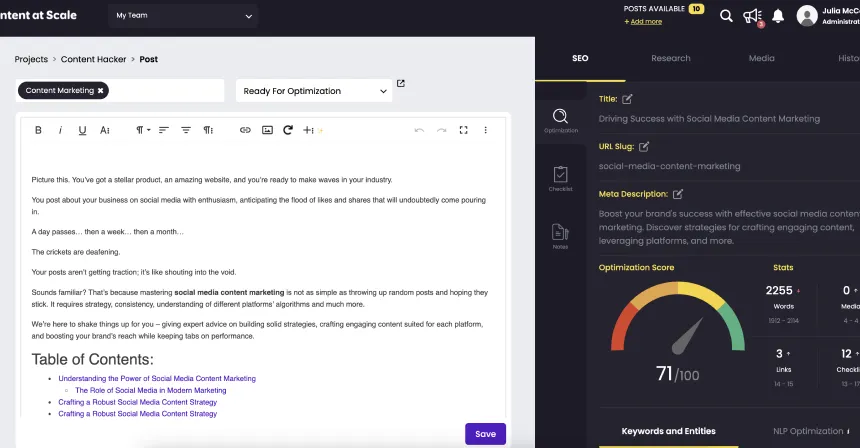Screen dimensions: 860x448
Task: Insert an image using the toolbar
Action: click(x=267, y=130)
